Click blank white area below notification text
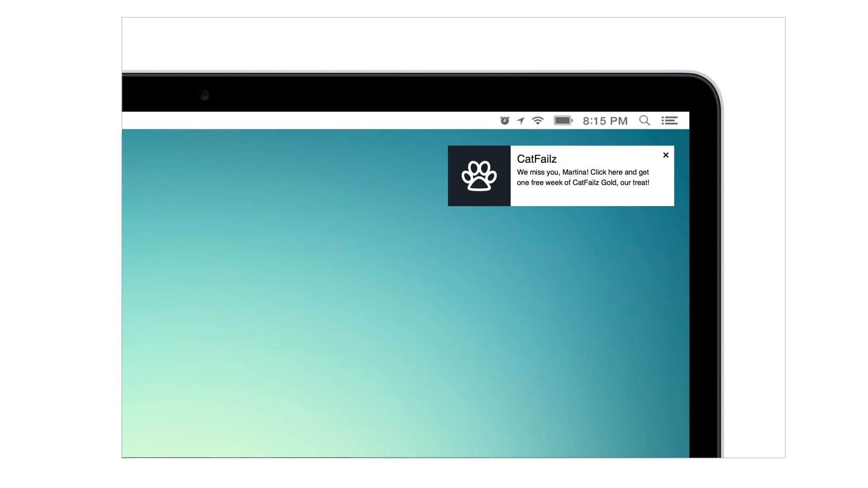868x488 pixels. [x=592, y=197]
